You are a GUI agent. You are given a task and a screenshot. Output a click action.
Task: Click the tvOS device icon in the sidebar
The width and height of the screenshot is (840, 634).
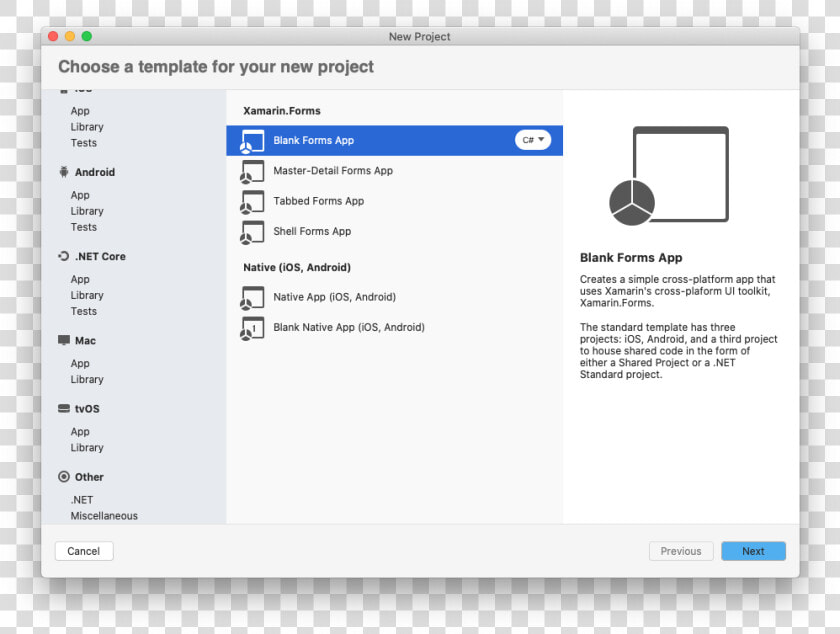[x=64, y=408]
